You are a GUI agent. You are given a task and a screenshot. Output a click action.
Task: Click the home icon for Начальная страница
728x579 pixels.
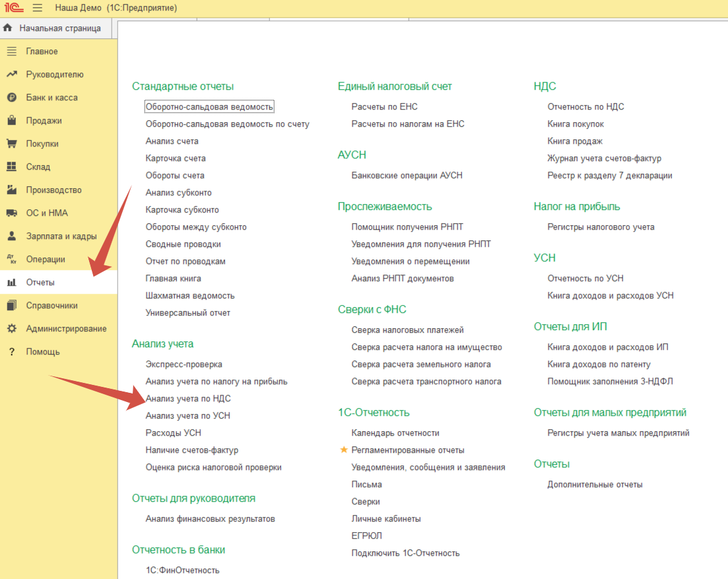tap(8, 28)
